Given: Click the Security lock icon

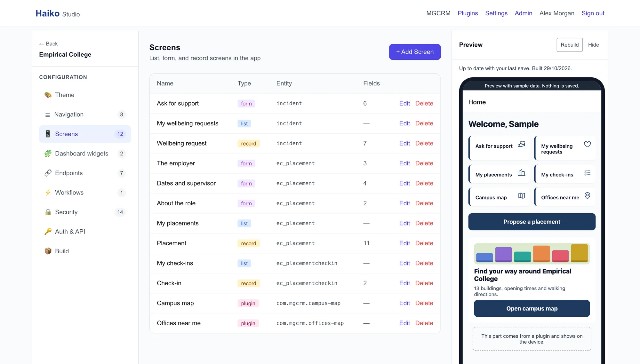Looking at the screenshot, I should coord(48,212).
